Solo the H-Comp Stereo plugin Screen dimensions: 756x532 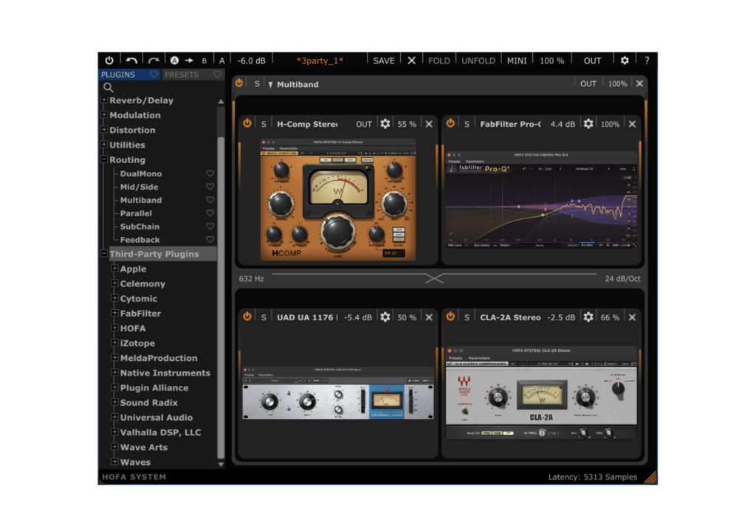coord(264,124)
